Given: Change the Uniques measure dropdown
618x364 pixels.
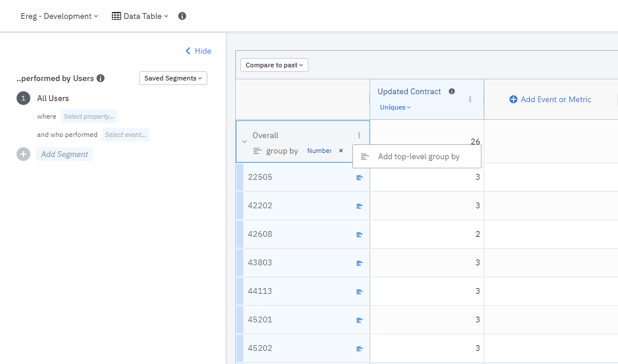Looking at the screenshot, I should click(395, 107).
